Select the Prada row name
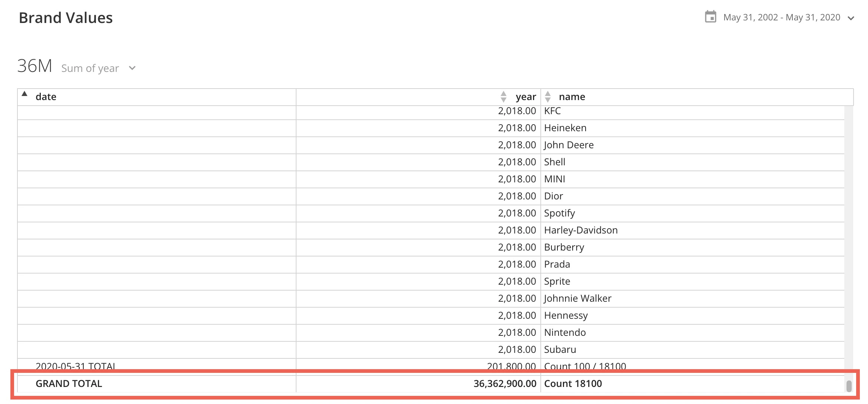This screenshot has width=868, height=404. coord(557,264)
